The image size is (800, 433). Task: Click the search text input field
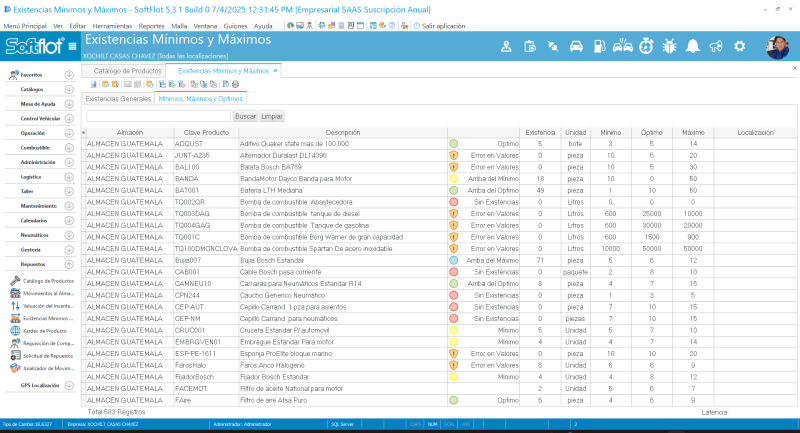click(158, 117)
